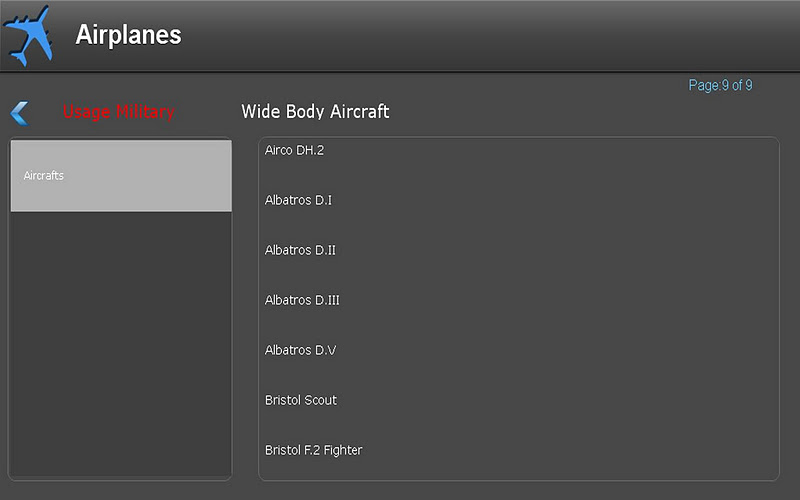Open Albatros D.V details
Image resolution: width=800 pixels, height=500 pixels.
tap(301, 350)
